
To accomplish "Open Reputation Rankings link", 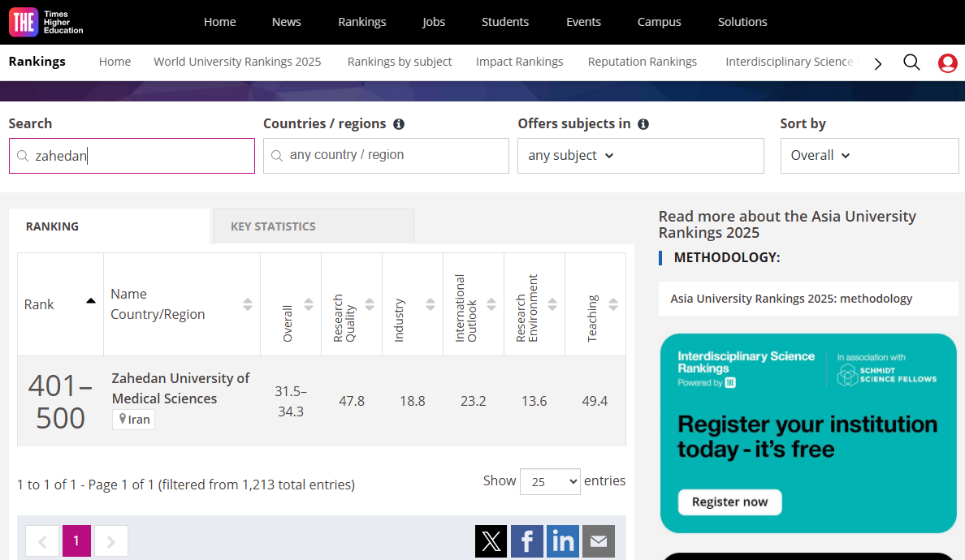I will pos(642,62).
